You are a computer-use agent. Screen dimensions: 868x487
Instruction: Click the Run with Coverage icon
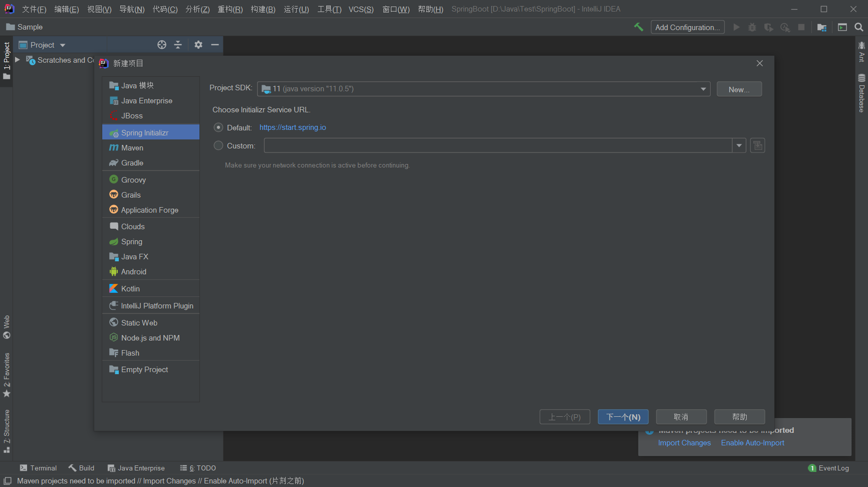coord(768,27)
